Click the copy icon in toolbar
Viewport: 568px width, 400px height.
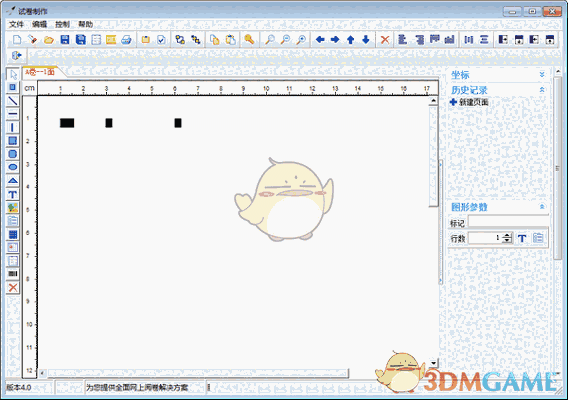point(215,39)
